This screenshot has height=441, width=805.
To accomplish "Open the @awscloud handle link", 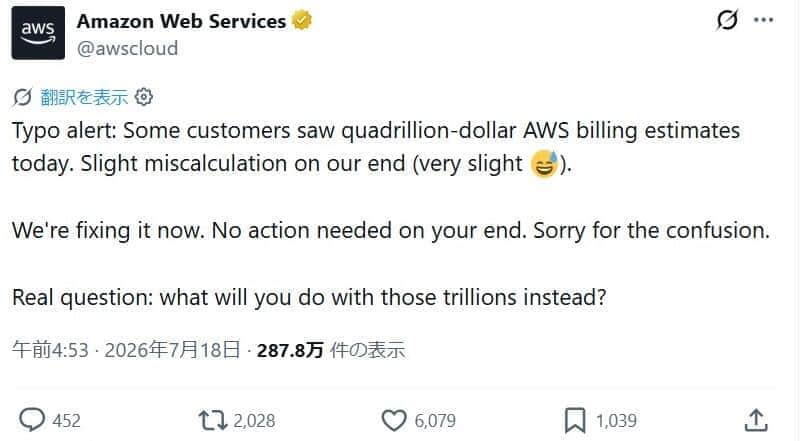I will click(x=127, y=48).
